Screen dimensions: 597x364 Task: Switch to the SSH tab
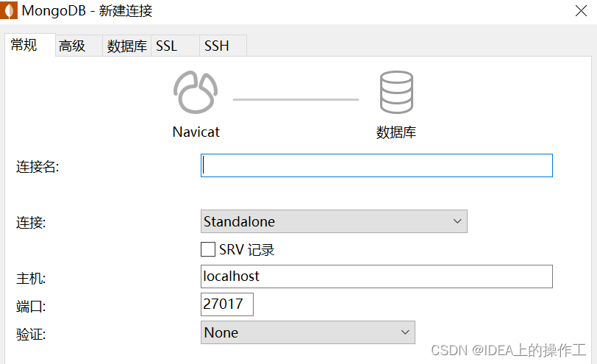point(223,46)
